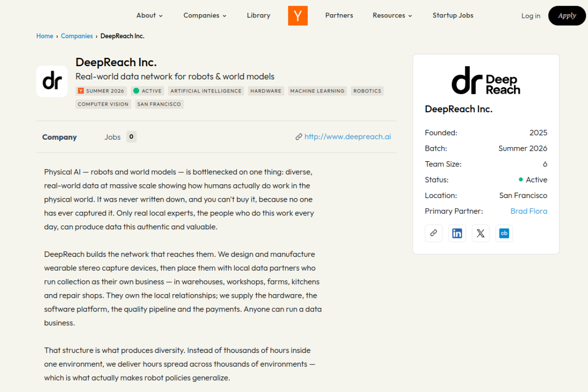Click the Founded value 2025

pos(538,133)
